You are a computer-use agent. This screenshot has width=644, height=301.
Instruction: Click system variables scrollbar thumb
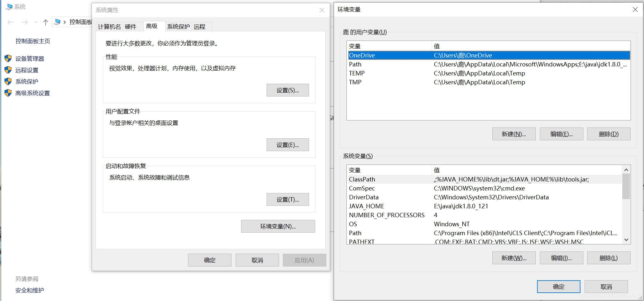[x=626, y=186]
